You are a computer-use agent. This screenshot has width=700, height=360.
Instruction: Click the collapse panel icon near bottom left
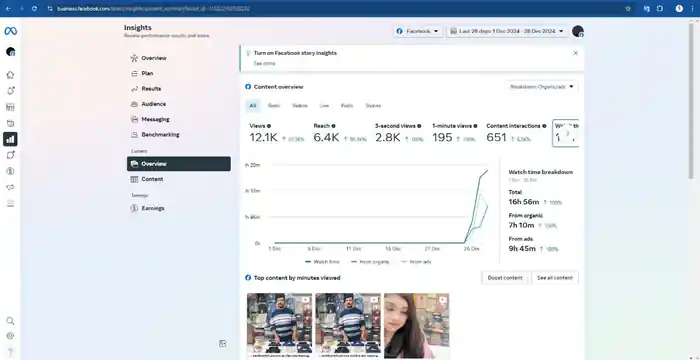coord(222,343)
